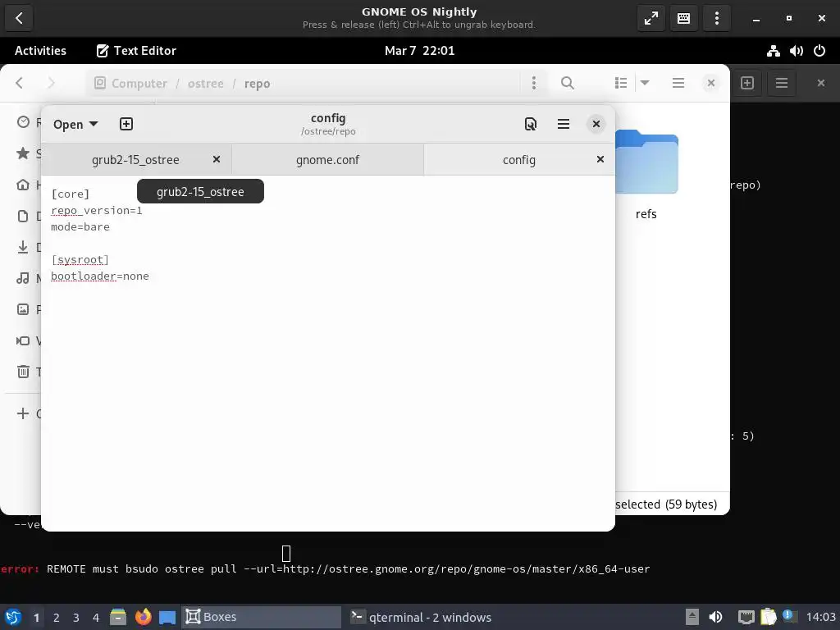Open host start menu on taskbar
The height and width of the screenshot is (630, 840).
pyautogui.click(x=13, y=617)
